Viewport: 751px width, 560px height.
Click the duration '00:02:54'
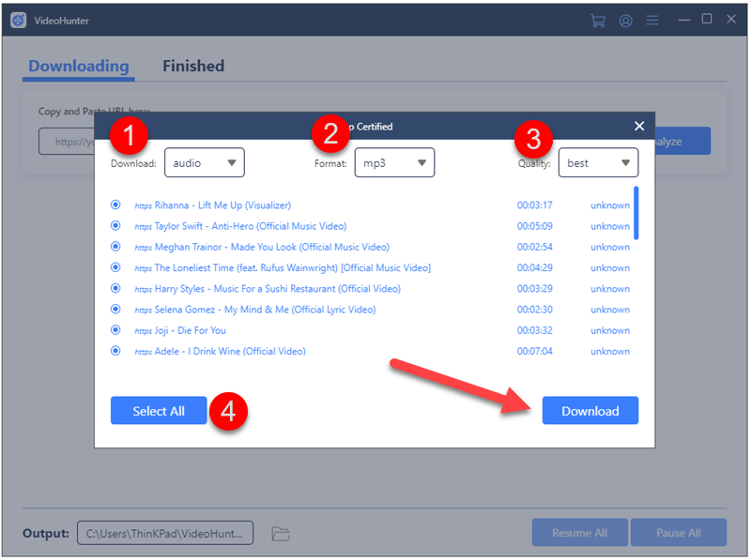pos(534,247)
